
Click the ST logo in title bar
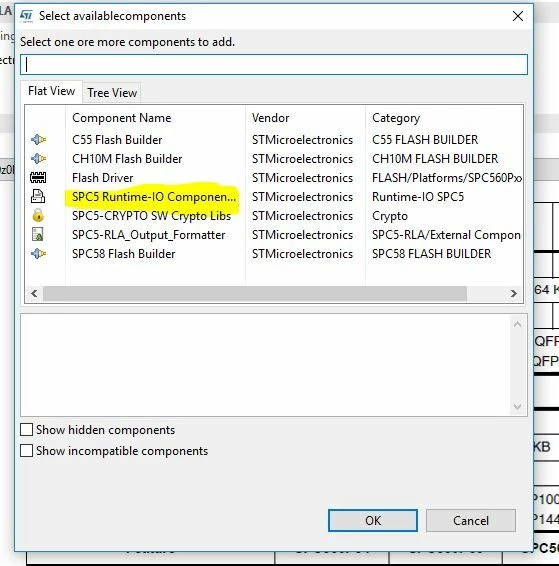26,16
